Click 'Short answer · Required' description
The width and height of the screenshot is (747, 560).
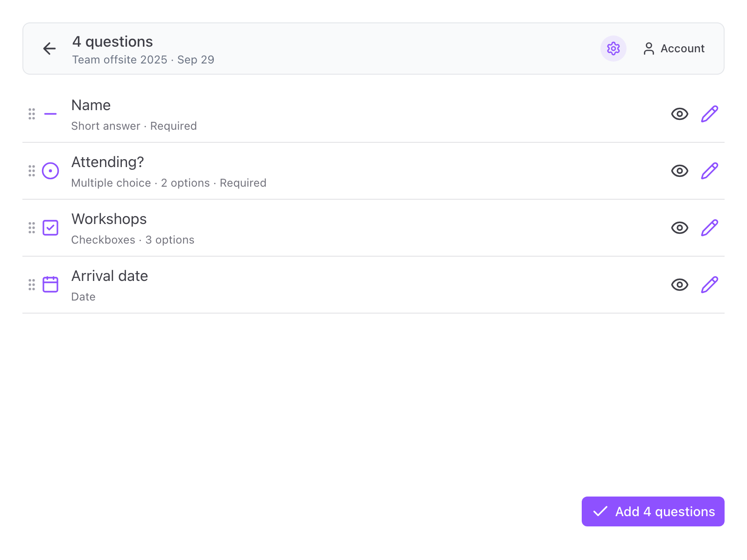134,126
